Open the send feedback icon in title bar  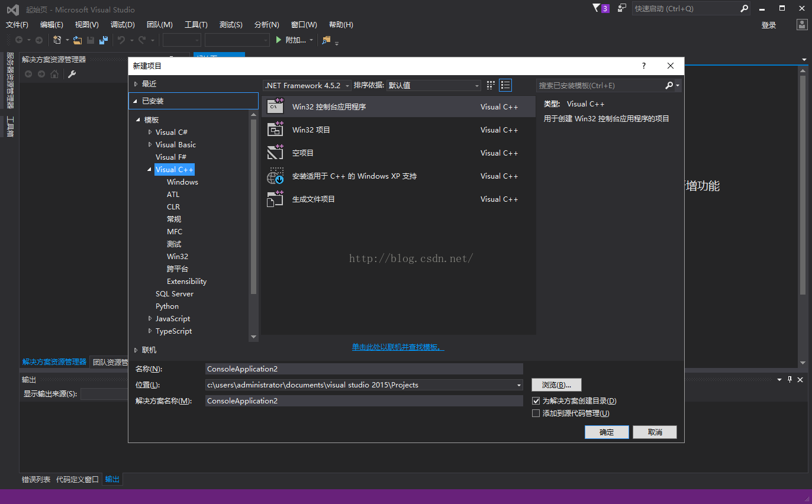621,8
